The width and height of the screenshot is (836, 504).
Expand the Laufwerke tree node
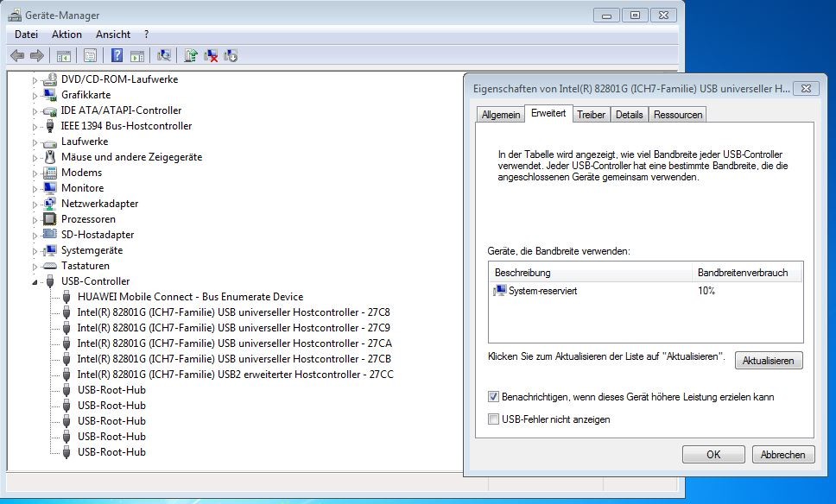pyautogui.click(x=35, y=142)
